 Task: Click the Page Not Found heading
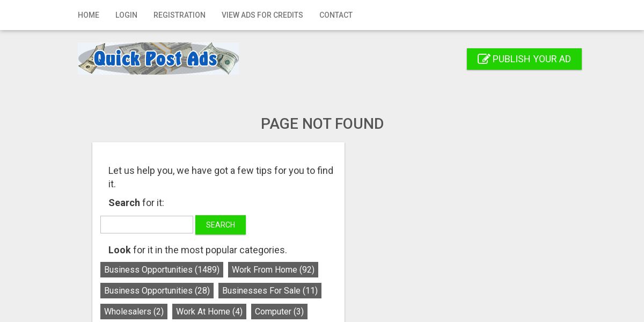tap(322, 123)
